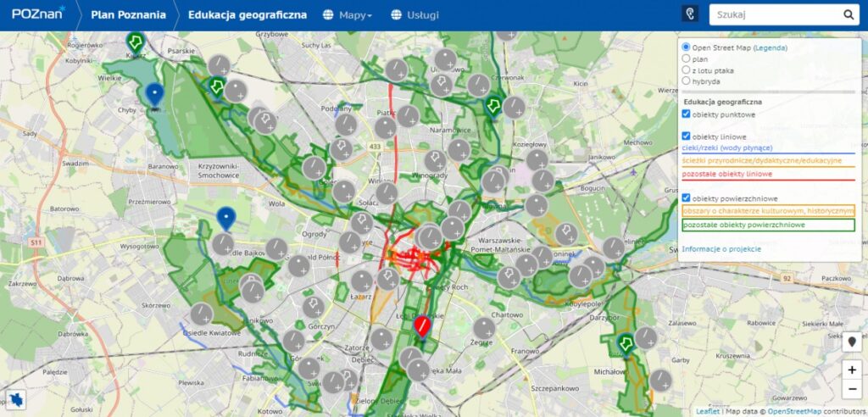Open the Legenda link
This screenshot has width=868, height=417.
[770, 48]
